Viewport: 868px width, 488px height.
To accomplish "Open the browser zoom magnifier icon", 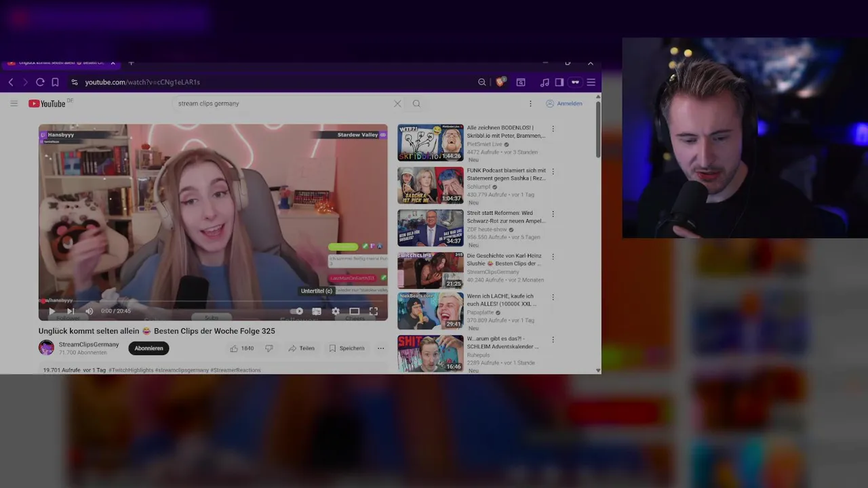I will pyautogui.click(x=482, y=82).
